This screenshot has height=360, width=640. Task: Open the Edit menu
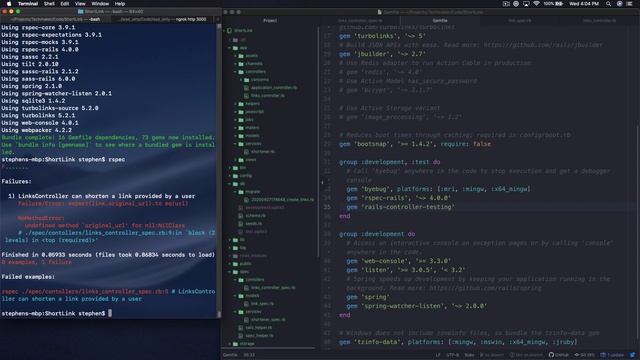(x=65, y=4)
